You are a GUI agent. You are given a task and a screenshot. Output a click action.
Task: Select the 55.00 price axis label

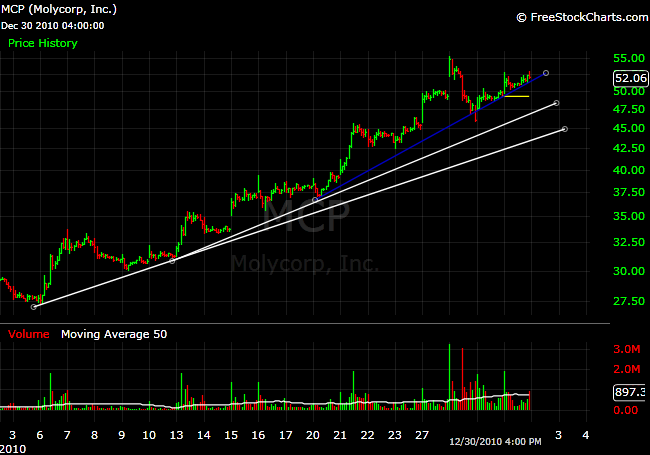[629, 58]
